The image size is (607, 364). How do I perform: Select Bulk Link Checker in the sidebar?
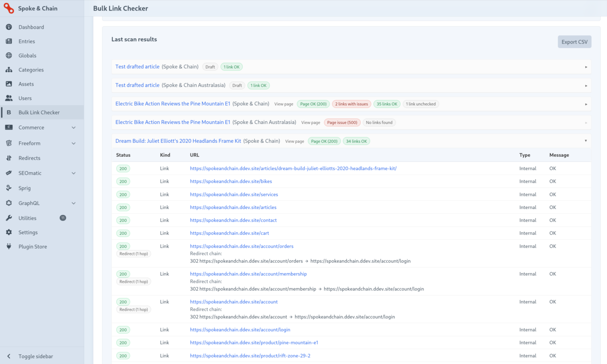pyautogui.click(x=39, y=112)
